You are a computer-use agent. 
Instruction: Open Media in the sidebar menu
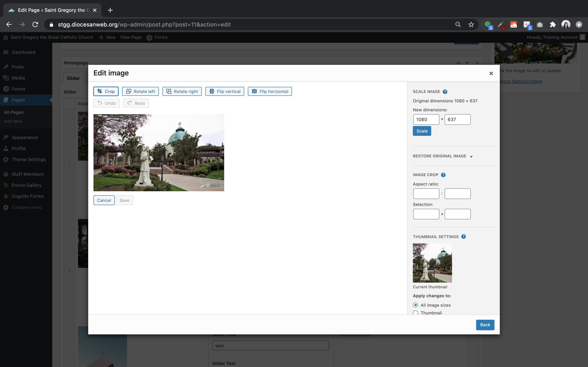click(x=18, y=78)
